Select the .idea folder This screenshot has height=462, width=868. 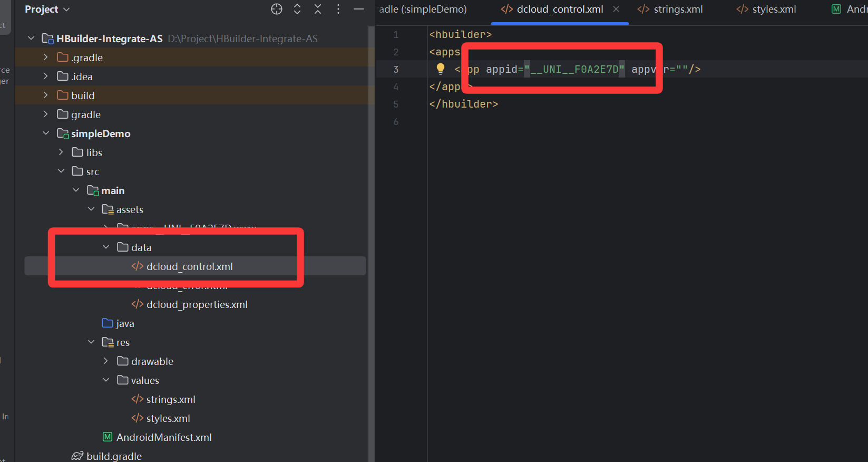pyautogui.click(x=82, y=76)
